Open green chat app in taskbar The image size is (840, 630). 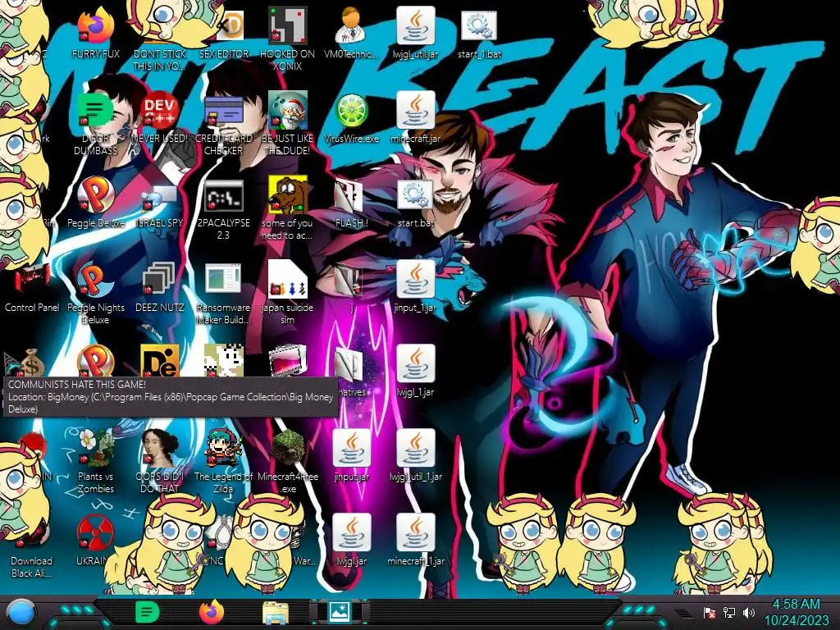click(x=146, y=612)
